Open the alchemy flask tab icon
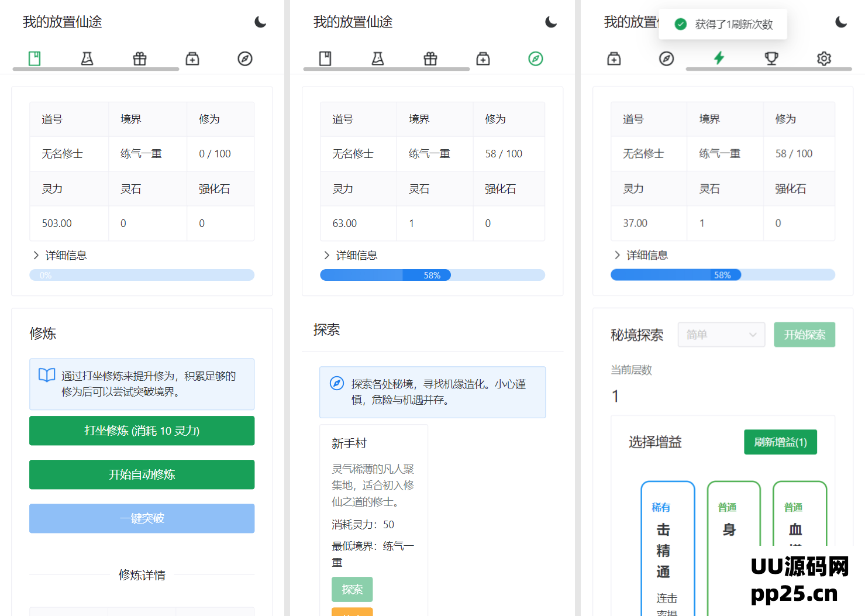 coord(87,58)
